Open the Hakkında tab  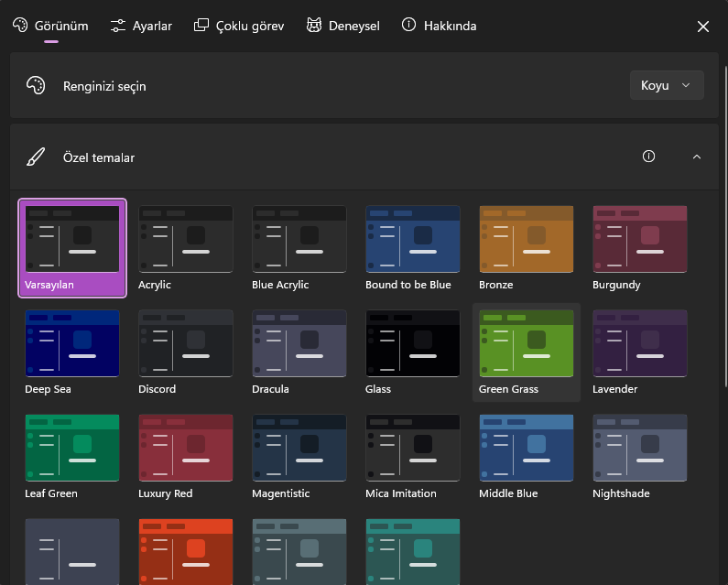click(440, 26)
